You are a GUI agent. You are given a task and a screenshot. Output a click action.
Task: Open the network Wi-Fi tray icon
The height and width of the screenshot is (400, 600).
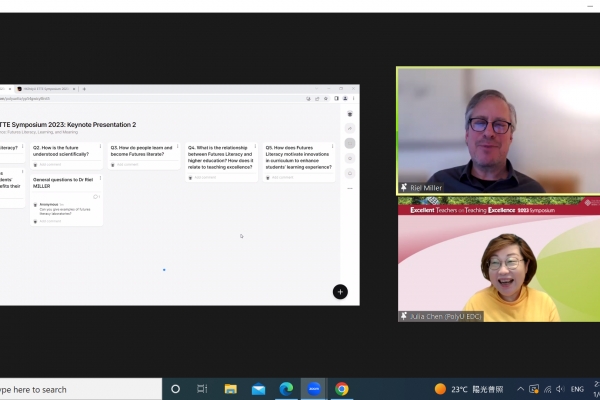pos(548,389)
